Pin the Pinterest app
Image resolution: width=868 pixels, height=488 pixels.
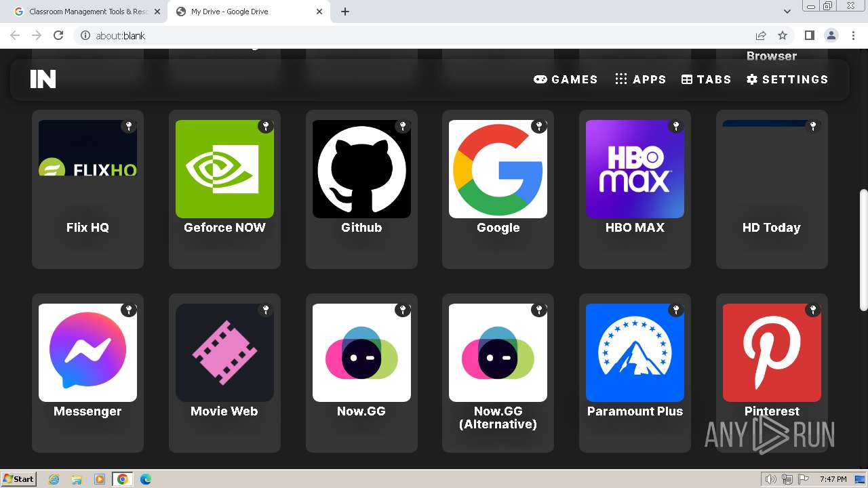pyautogui.click(x=813, y=310)
